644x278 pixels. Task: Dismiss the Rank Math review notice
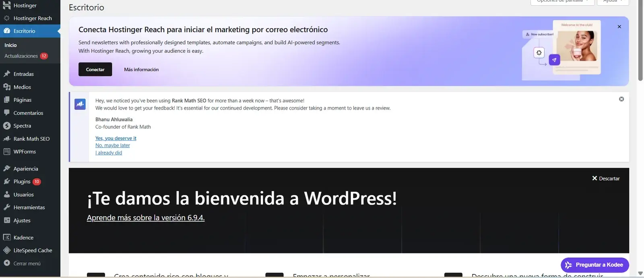621,99
